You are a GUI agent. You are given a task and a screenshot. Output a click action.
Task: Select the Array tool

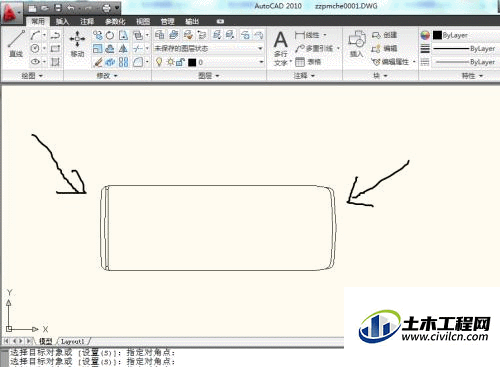coord(123,62)
